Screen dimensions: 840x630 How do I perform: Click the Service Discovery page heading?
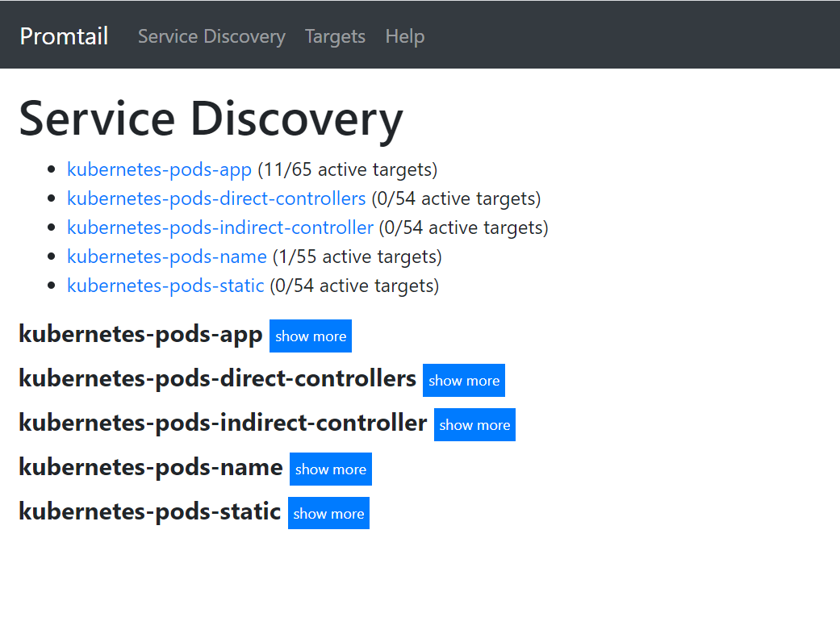coord(211,119)
